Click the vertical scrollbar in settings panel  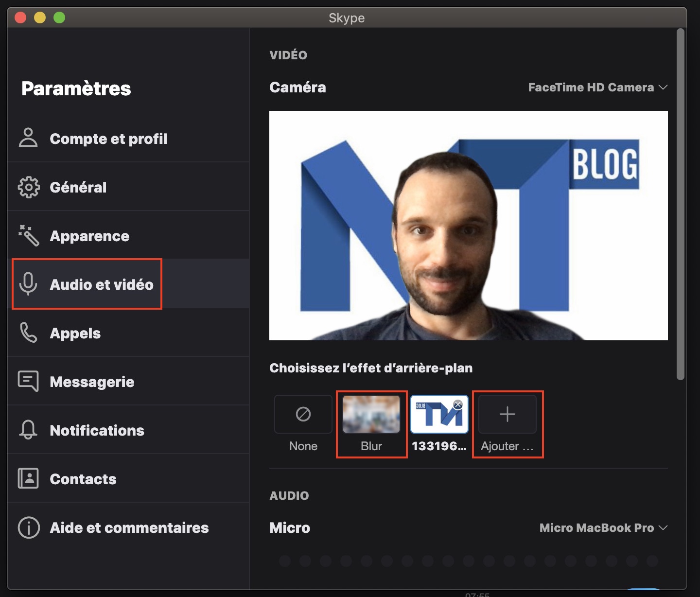681,204
